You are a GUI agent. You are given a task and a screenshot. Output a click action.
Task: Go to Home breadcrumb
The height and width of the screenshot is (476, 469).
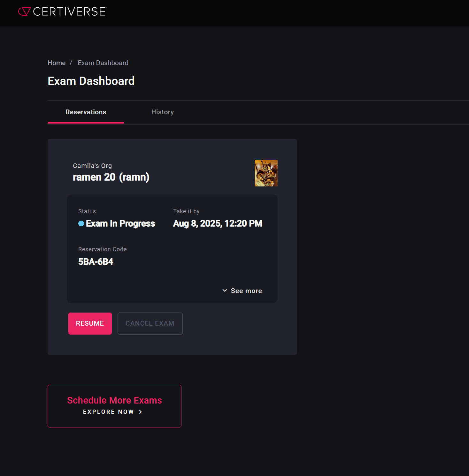57,63
